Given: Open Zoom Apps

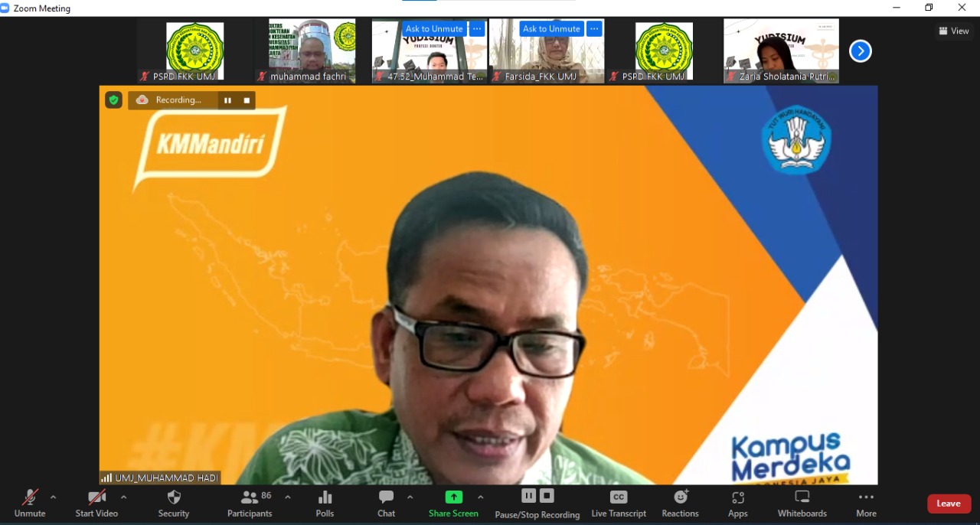Looking at the screenshot, I should pos(737,503).
